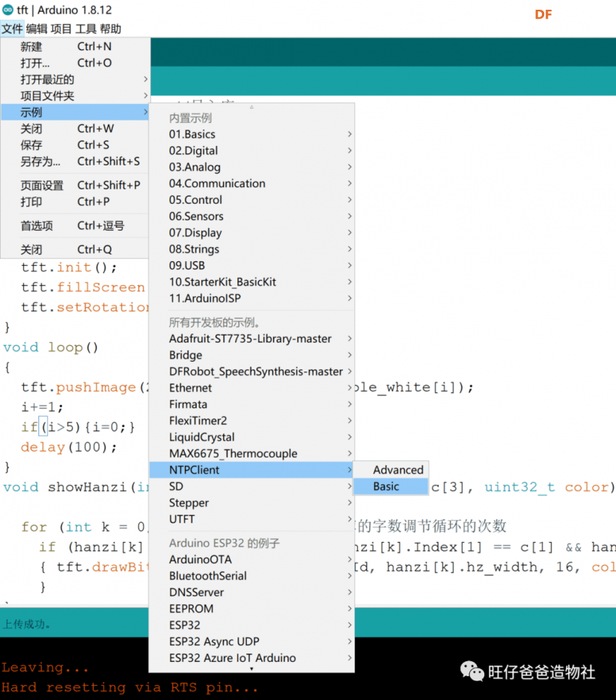Open 08.Strings examples submenu

click(x=251, y=249)
